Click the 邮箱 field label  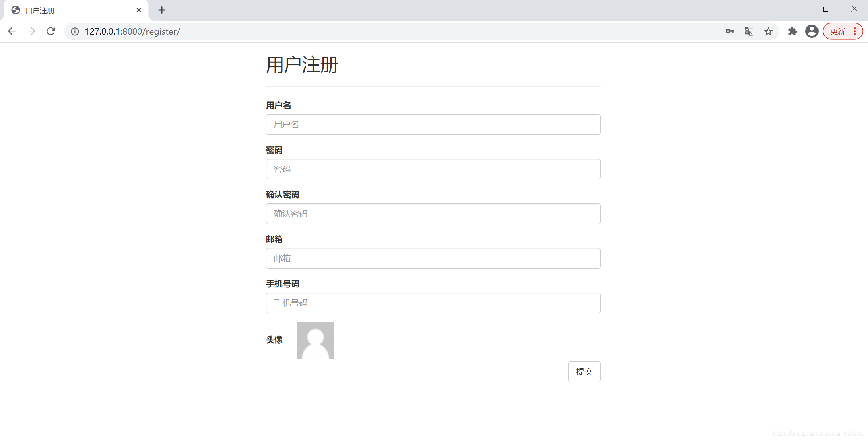[x=274, y=239]
